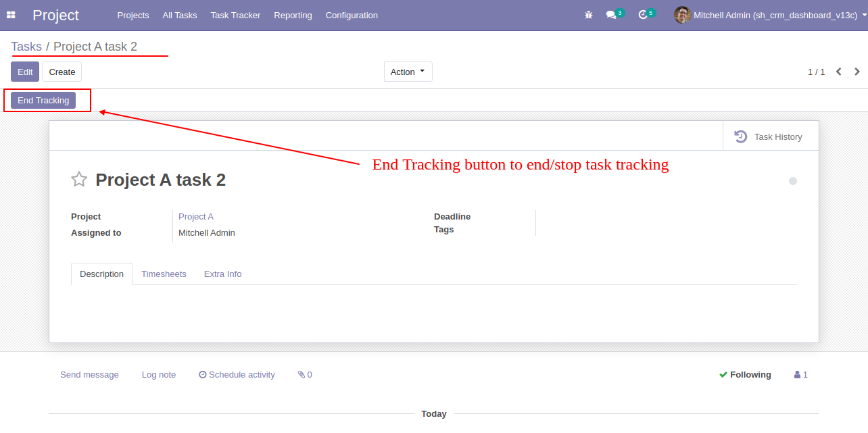Switch to the Timesheets tab

164,274
